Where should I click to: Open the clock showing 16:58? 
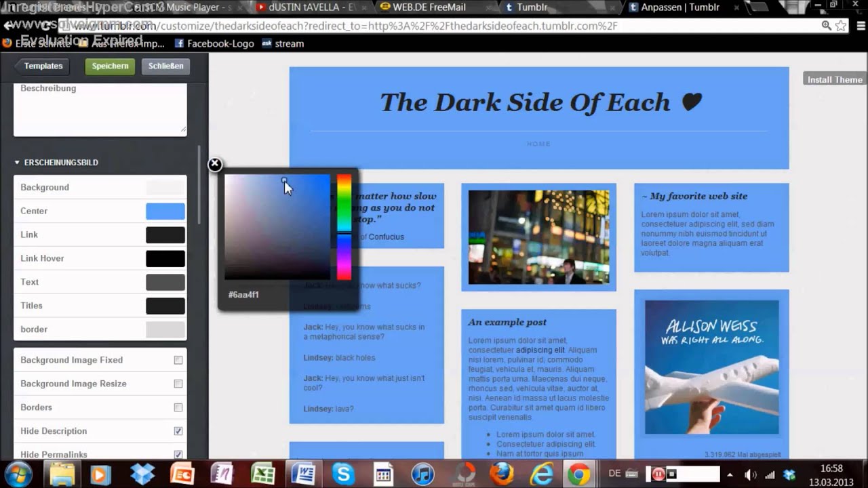(831, 468)
